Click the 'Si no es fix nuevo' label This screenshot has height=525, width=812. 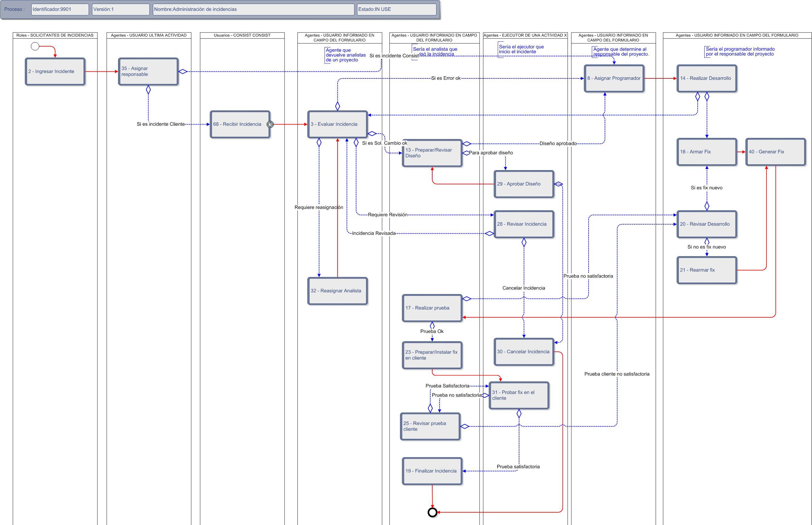(707, 247)
